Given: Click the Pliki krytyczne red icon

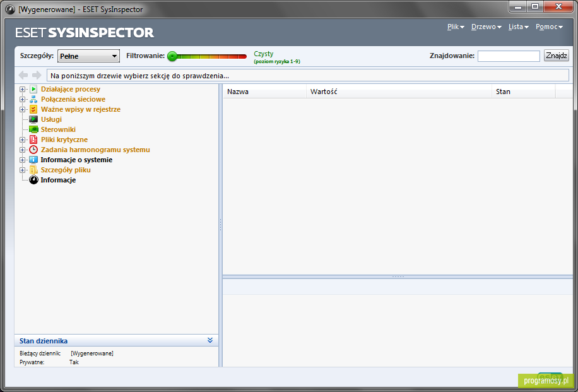Looking at the screenshot, I should point(33,140).
